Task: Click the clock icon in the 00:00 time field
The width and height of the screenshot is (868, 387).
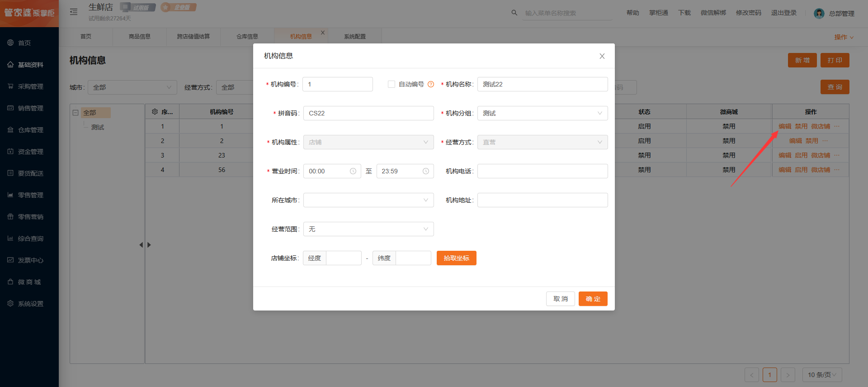Action: (353, 171)
